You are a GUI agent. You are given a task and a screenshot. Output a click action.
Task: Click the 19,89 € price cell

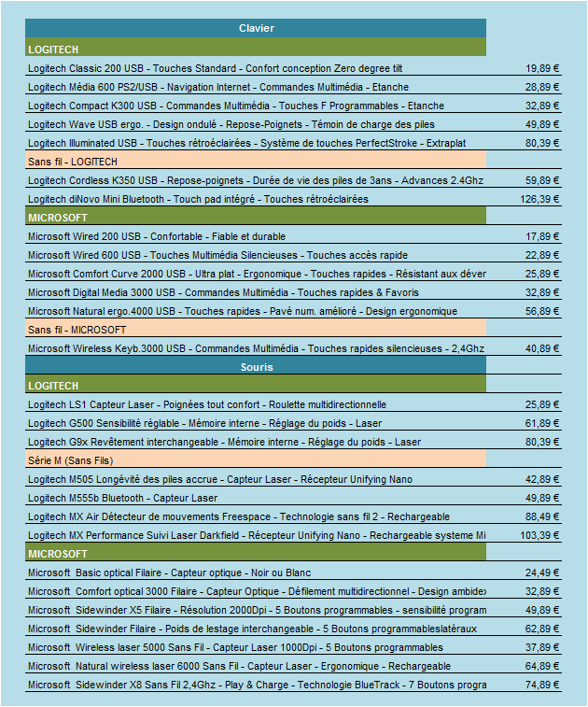coord(542,68)
